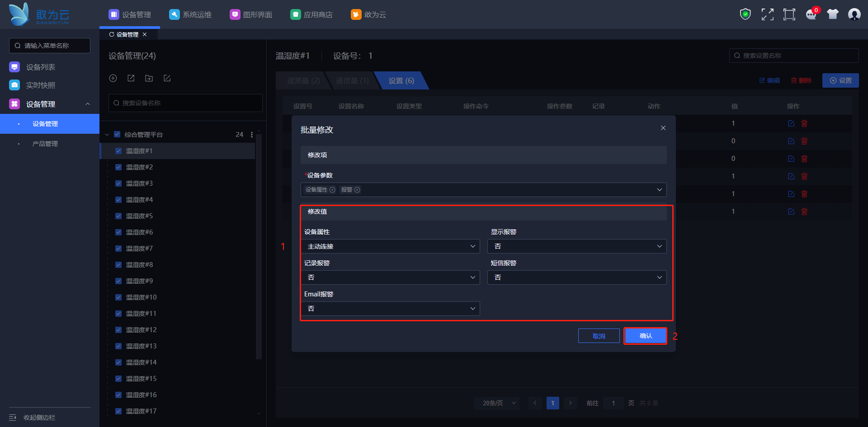The height and width of the screenshot is (427, 868).
Task: Focus the 搜索设置名称 search field
Action: click(794, 56)
